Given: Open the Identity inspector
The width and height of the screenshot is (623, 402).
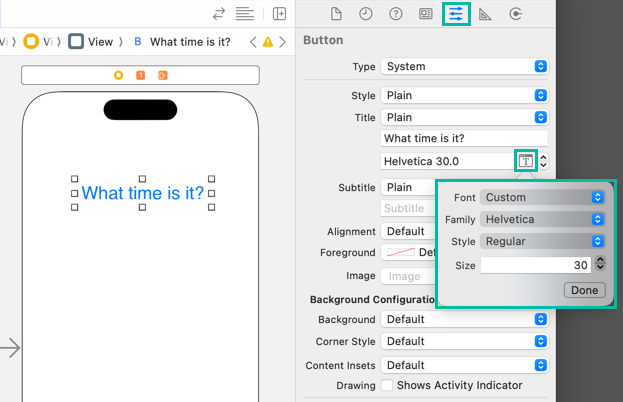Looking at the screenshot, I should click(426, 14).
